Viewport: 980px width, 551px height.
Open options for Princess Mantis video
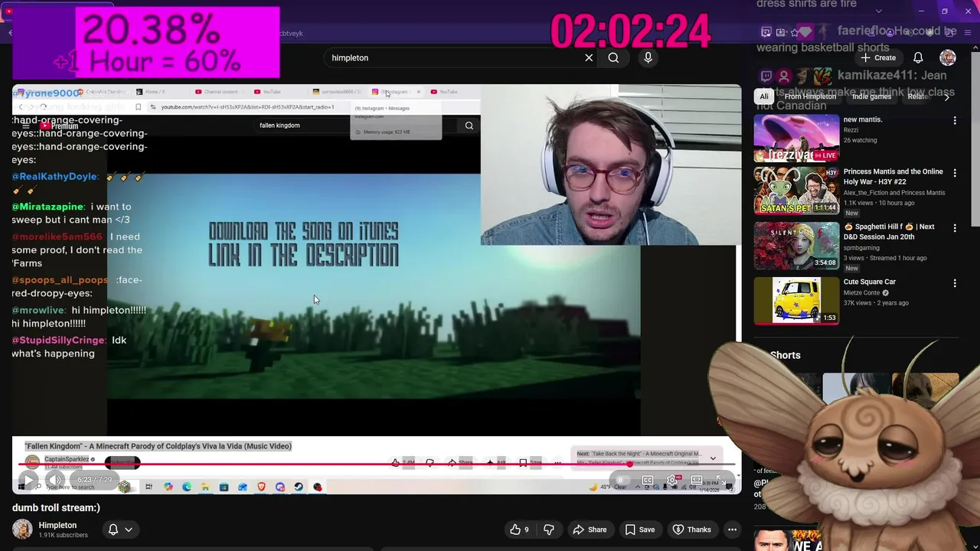click(955, 174)
